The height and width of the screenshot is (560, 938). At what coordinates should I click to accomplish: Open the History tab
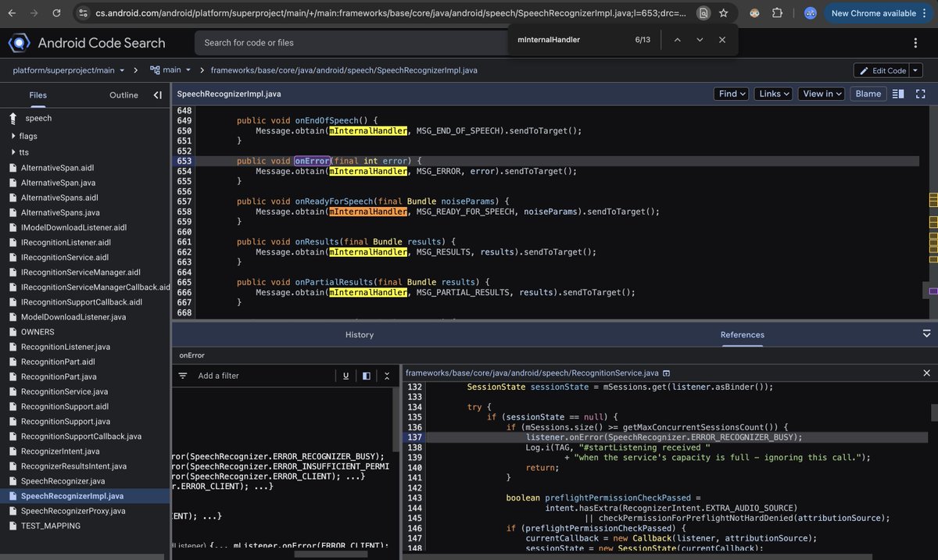pos(360,334)
